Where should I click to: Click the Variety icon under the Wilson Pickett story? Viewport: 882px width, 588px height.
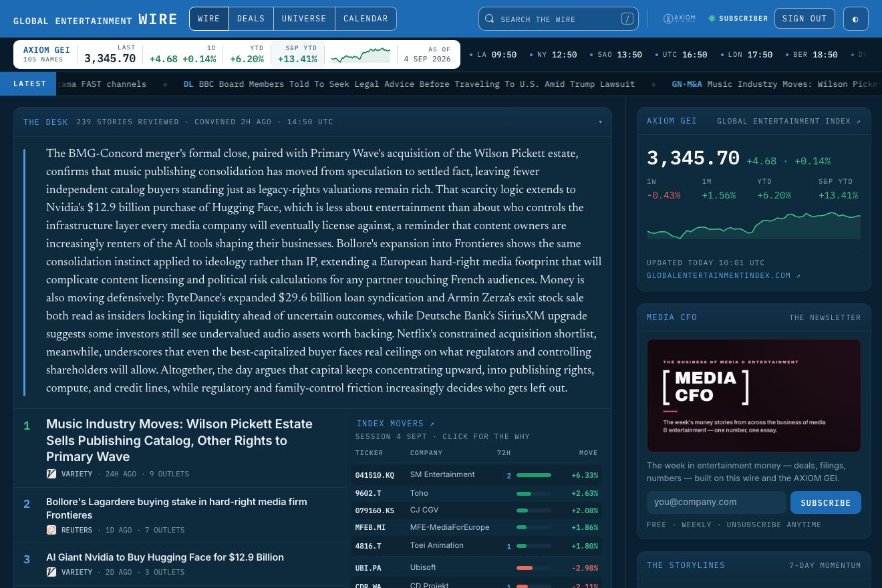[51, 474]
